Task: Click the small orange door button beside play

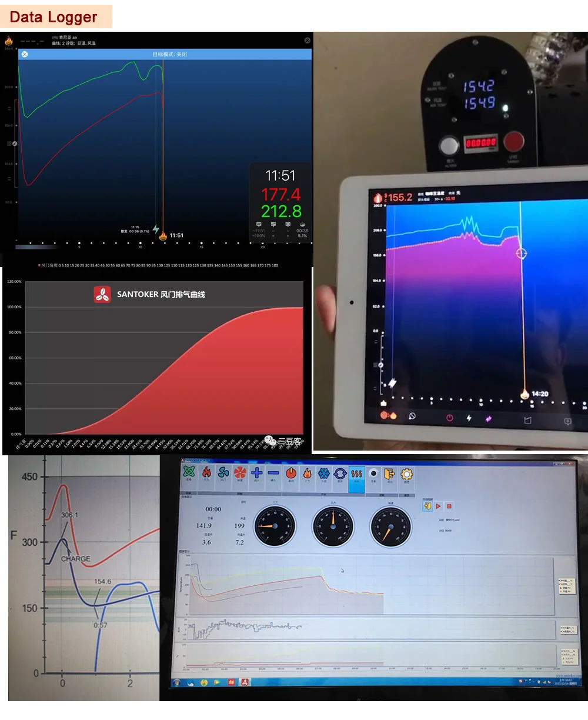Action: [427, 506]
